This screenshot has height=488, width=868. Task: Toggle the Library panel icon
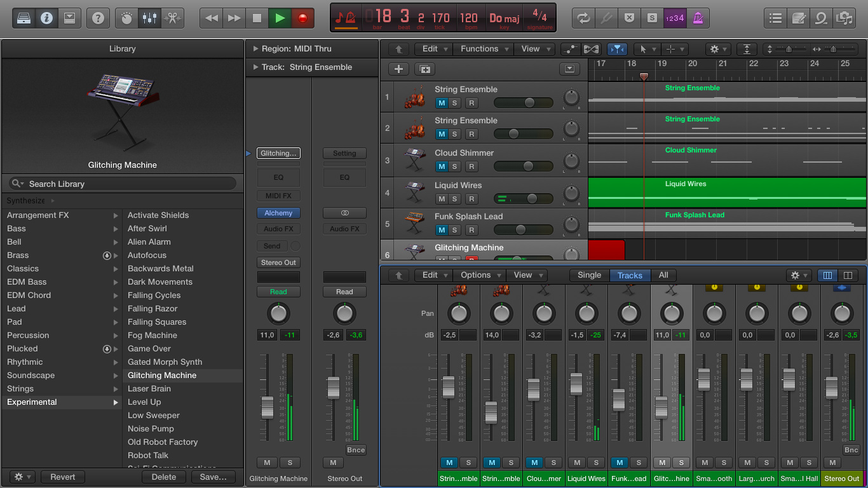(x=24, y=18)
